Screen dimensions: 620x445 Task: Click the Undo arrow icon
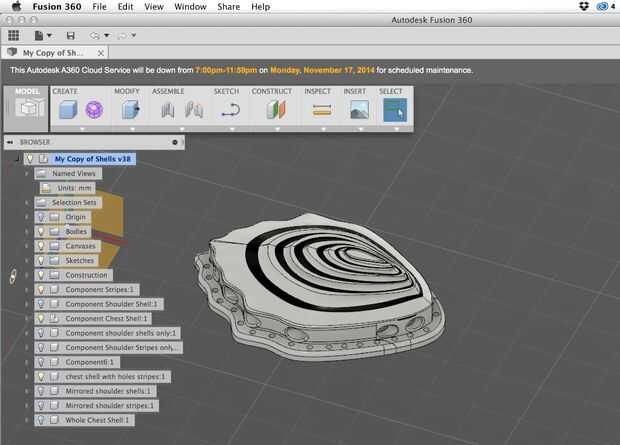[x=95, y=36]
